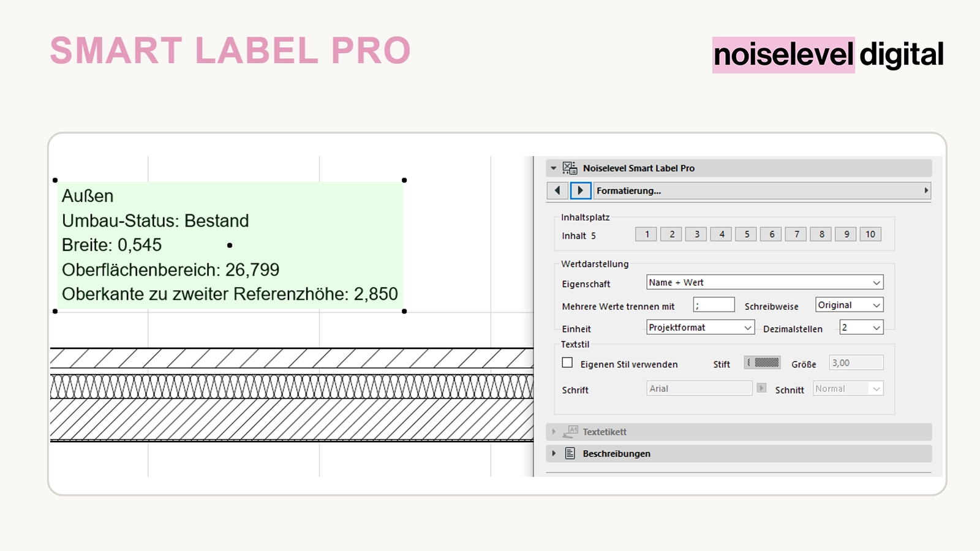
Task: Open the Schnitt dropdown showing Normal
Action: pyautogui.click(x=848, y=388)
